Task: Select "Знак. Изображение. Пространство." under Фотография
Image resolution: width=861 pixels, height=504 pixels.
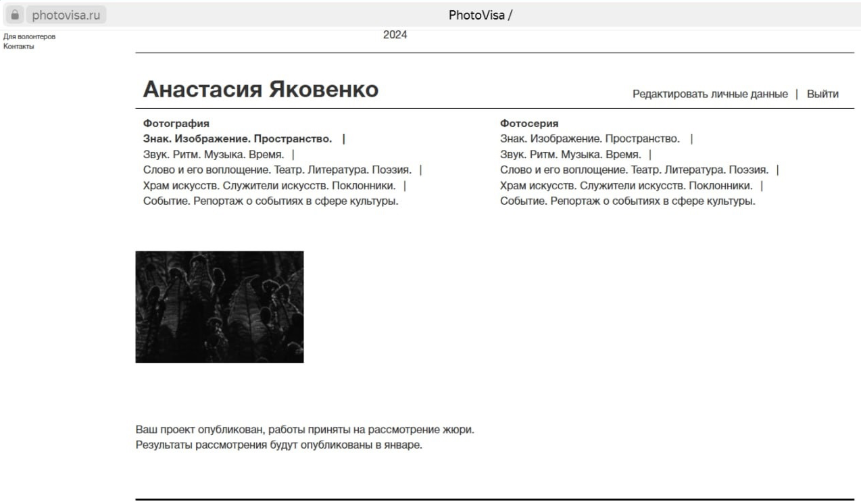Action: (x=237, y=139)
